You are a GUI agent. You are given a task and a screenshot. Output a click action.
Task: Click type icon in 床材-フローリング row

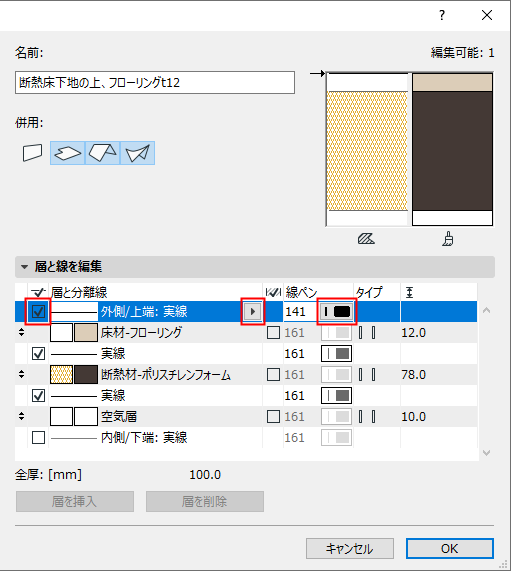367,332
